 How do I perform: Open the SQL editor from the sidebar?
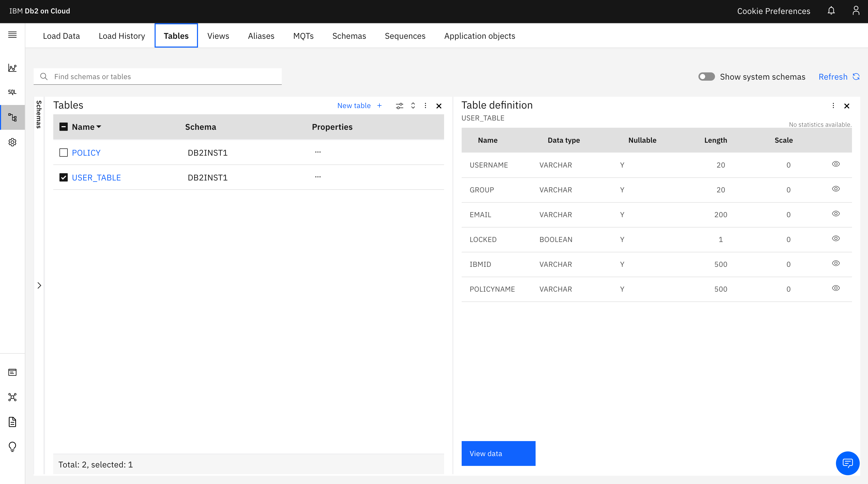12,92
